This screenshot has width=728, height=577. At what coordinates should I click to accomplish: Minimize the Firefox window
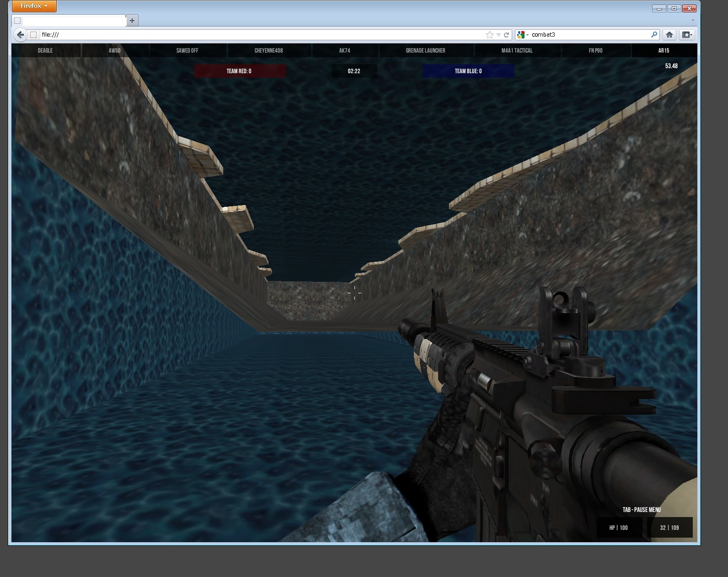[659, 8]
